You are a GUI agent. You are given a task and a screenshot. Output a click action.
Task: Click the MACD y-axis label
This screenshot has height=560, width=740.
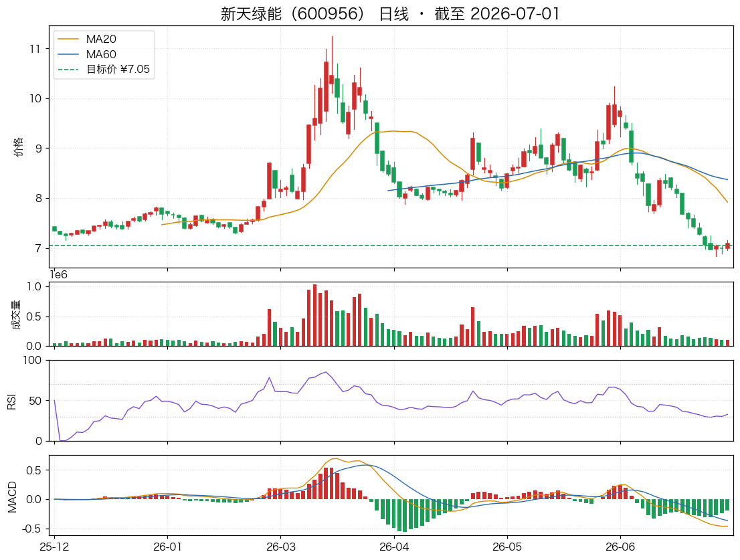point(12,497)
